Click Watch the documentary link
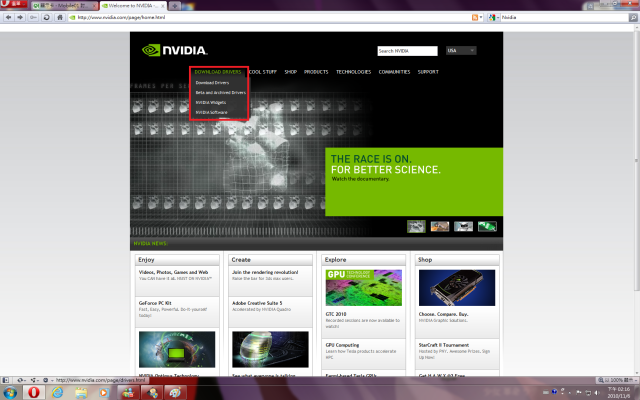Image resolution: width=640 pixels, height=400 pixels. point(360,179)
